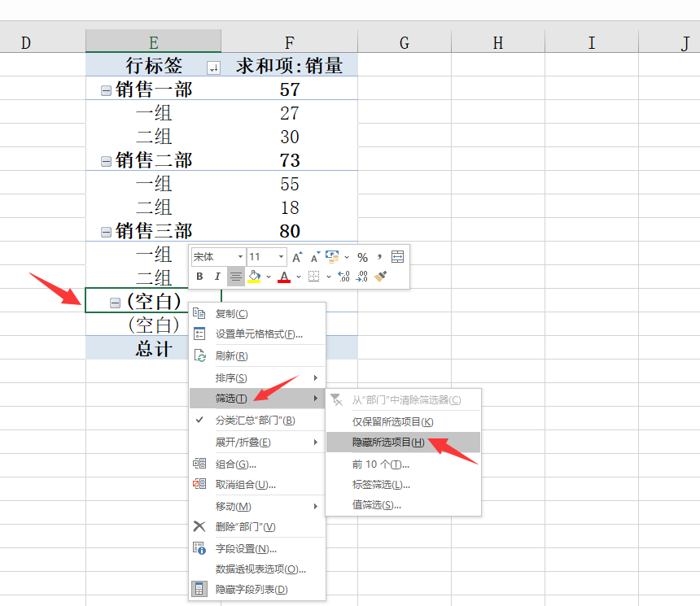Image resolution: width=700 pixels, height=606 pixels.
Task: Select column F header
Action: tap(289, 42)
